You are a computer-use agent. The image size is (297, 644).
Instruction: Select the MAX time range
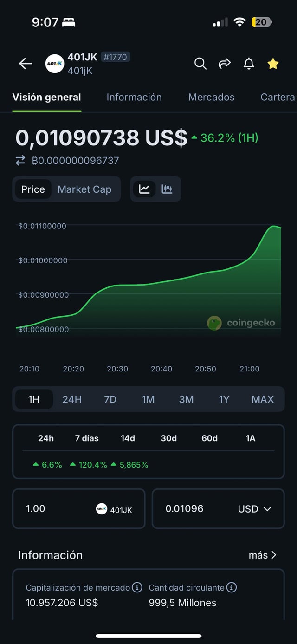[263, 399]
